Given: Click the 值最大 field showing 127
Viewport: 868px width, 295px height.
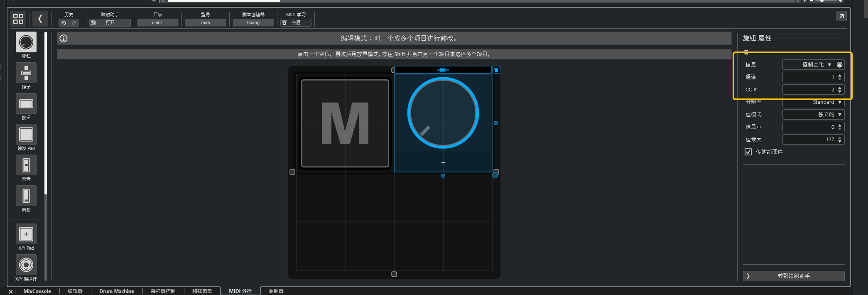Looking at the screenshot, I should click(x=814, y=140).
